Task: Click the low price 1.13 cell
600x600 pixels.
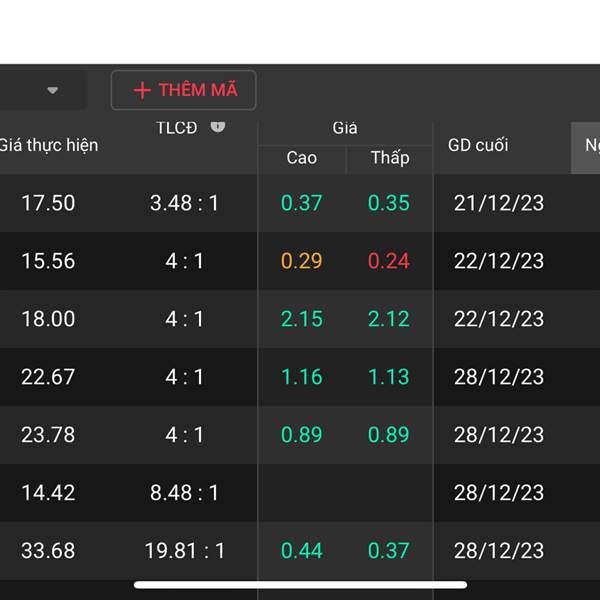Action: coord(389,377)
